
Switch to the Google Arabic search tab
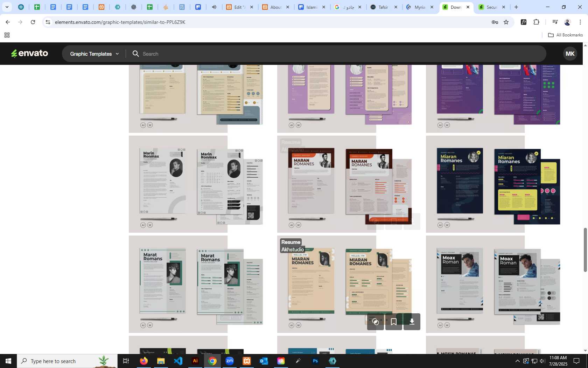coord(348,7)
